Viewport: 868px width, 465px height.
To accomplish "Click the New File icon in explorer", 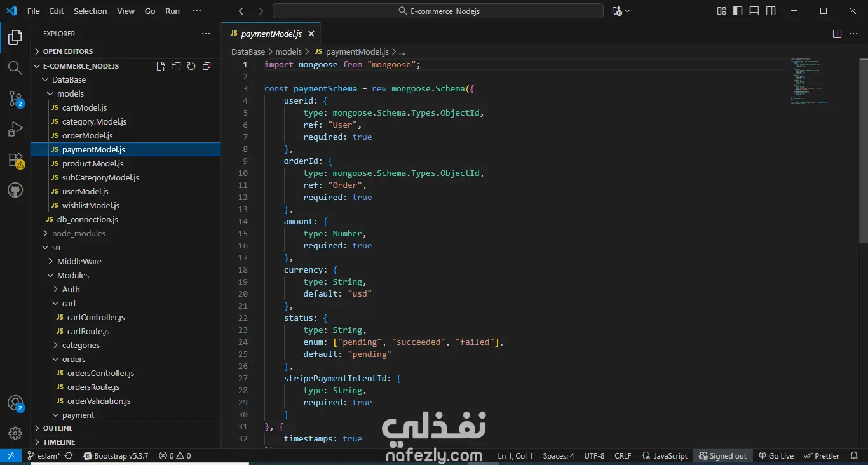I will click(x=161, y=66).
